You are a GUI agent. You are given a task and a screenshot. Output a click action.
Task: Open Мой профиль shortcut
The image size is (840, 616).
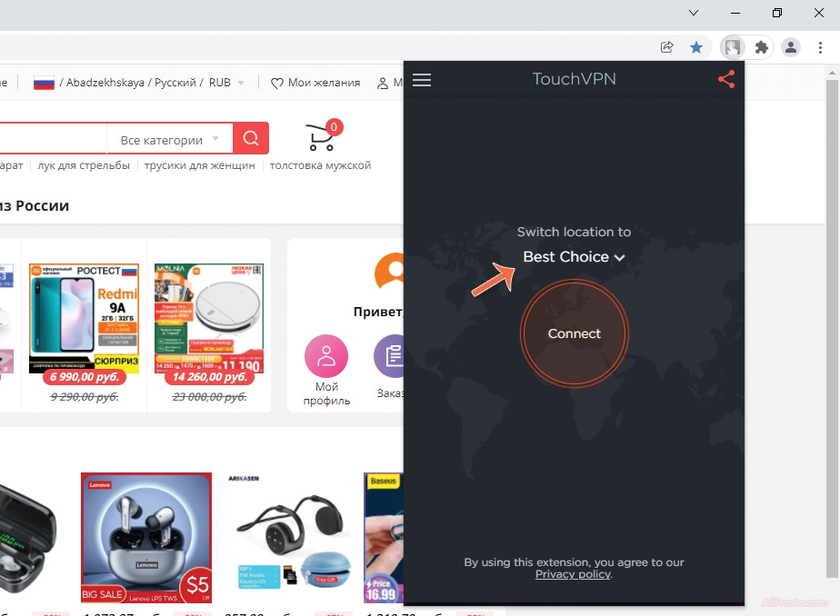(x=325, y=357)
